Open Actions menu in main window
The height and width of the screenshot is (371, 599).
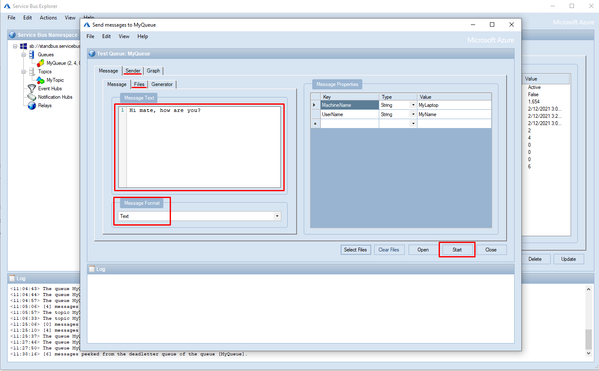tap(48, 18)
